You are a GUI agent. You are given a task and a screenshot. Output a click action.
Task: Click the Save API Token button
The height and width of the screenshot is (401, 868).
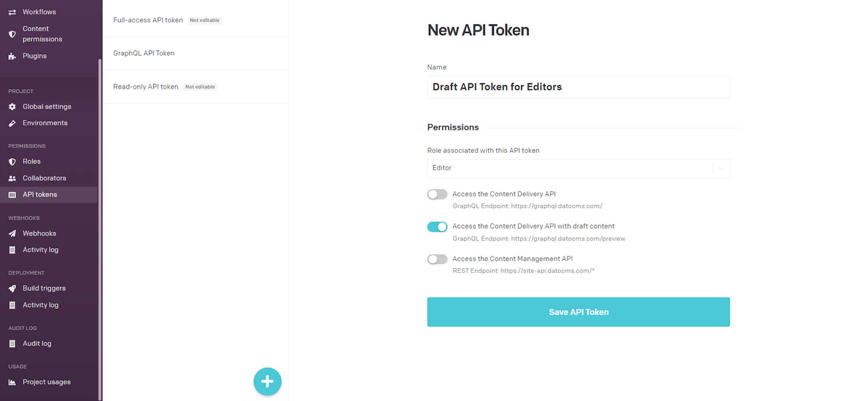[x=578, y=312]
